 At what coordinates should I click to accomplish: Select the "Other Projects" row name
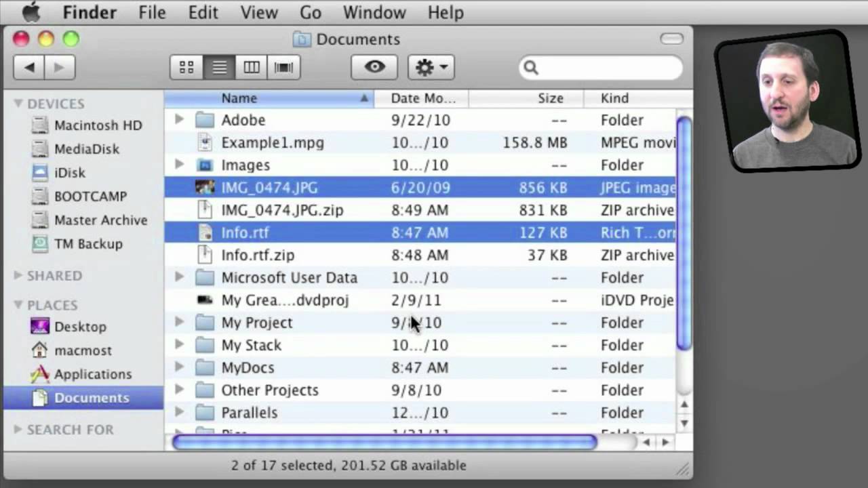(269, 390)
